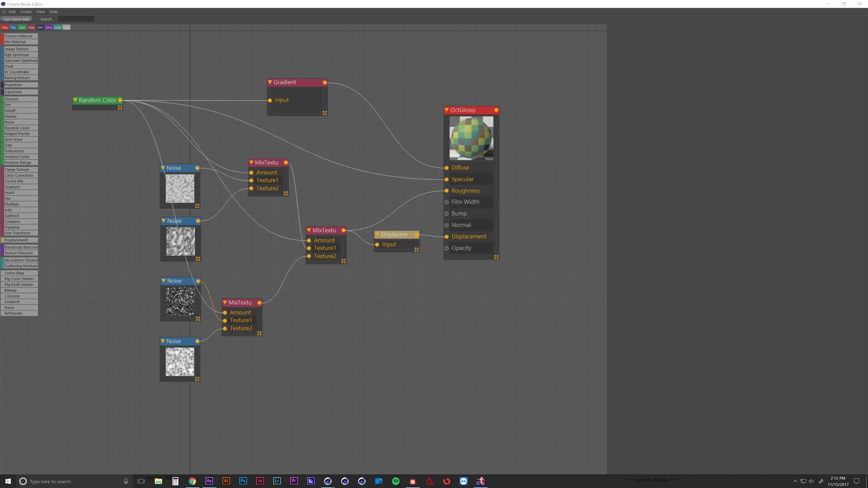Click Image Texture in the node list
The image size is (868, 488).
pos(16,49)
